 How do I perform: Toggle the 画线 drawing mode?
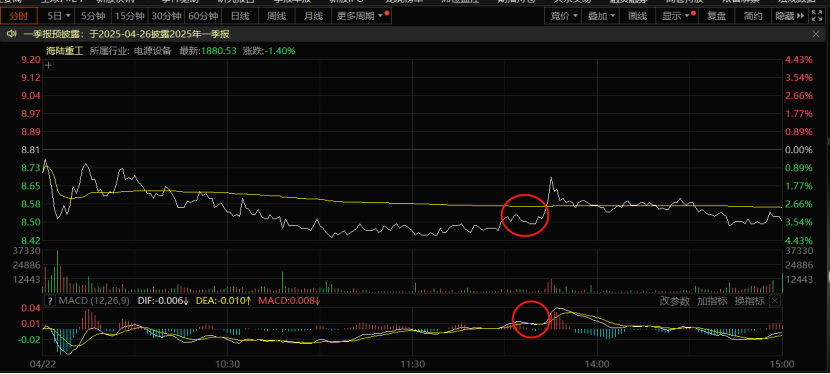point(637,16)
